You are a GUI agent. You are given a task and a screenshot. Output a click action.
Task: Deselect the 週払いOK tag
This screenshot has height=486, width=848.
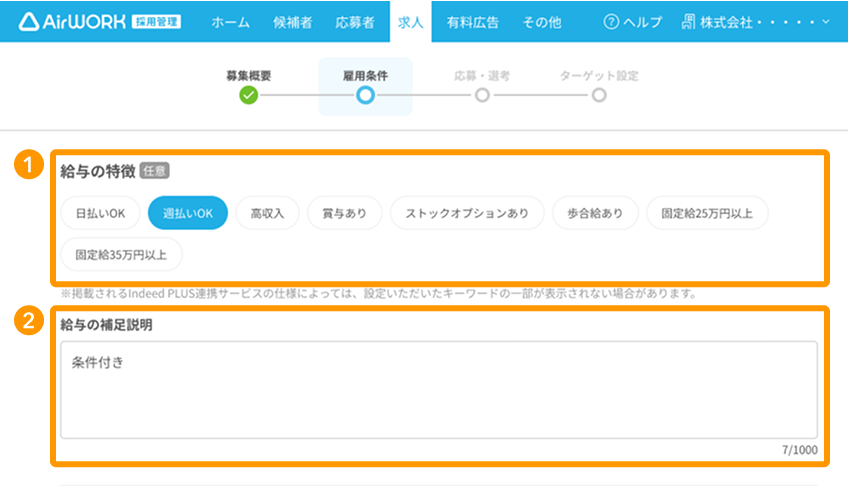pos(188,213)
